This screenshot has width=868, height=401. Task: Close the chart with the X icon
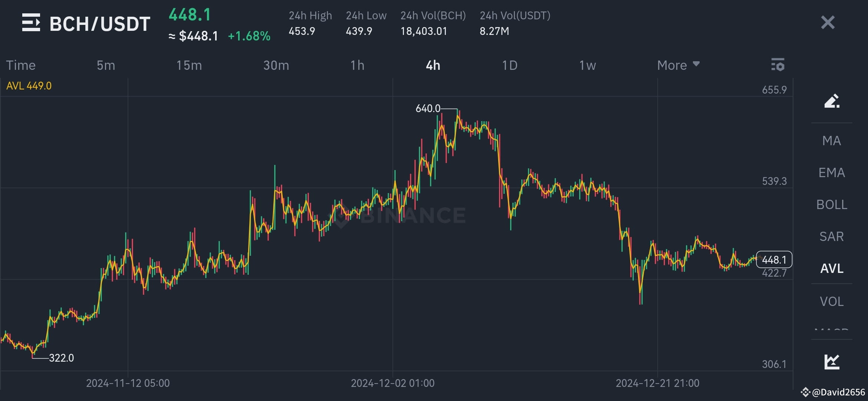pyautogui.click(x=828, y=23)
